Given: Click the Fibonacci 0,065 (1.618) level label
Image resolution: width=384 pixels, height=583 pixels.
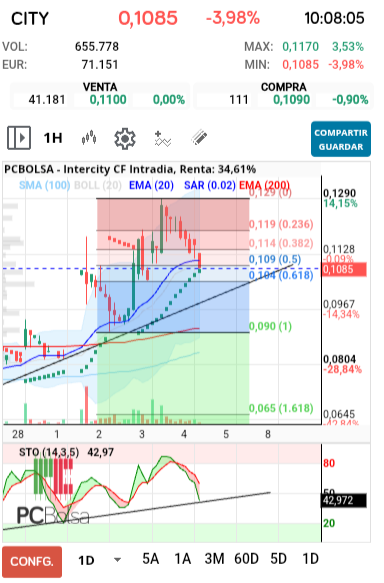Looking at the screenshot, I should coord(281,408).
